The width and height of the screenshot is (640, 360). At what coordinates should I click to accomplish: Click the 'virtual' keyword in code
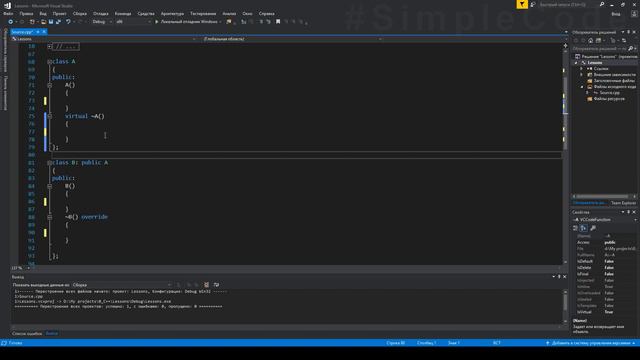point(76,116)
